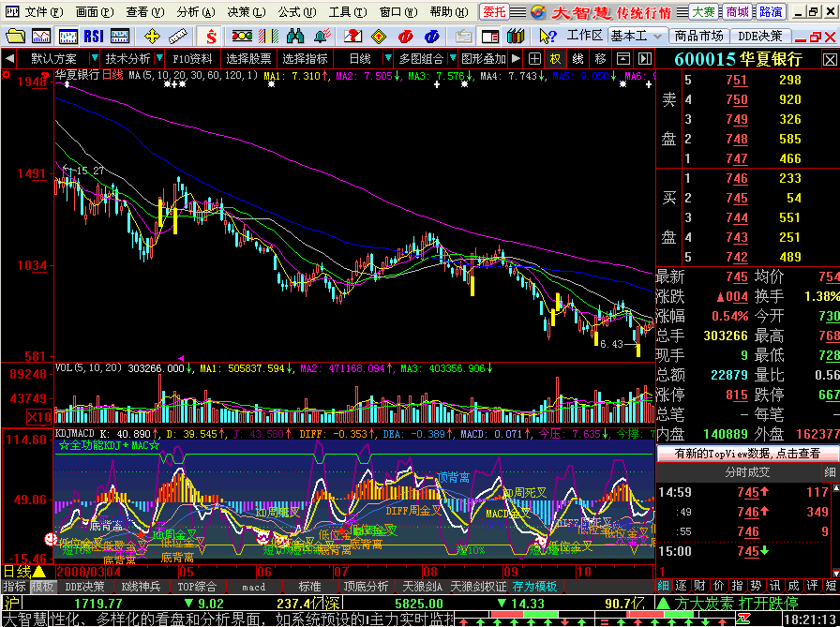Click the traffic light signal icon
This screenshot has width=840, height=627.
[x=242, y=37]
